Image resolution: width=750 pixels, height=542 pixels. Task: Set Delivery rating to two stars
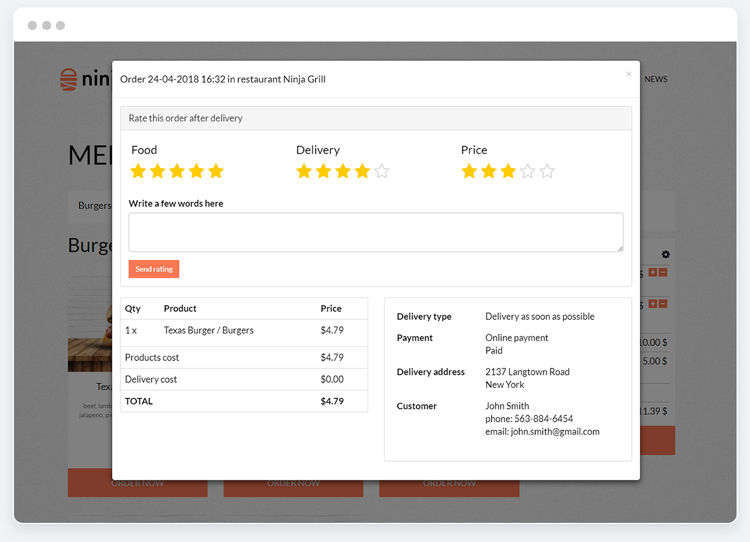pos(323,171)
